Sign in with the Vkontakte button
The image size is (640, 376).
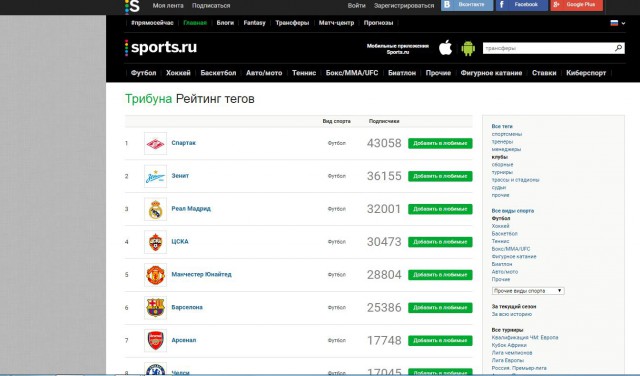(467, 5)
